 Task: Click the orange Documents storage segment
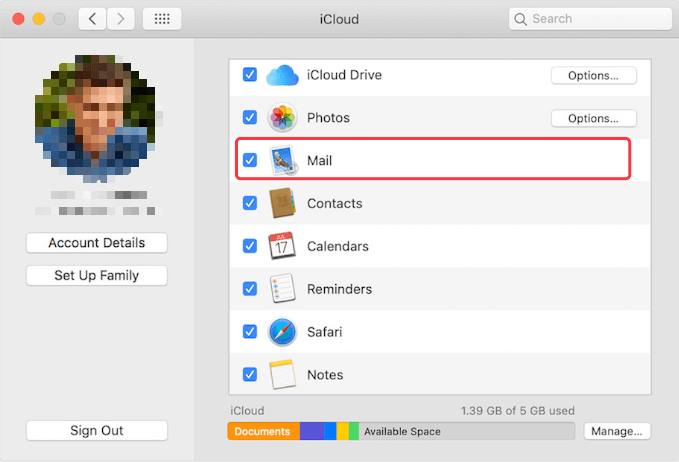(x=263, y=431)
